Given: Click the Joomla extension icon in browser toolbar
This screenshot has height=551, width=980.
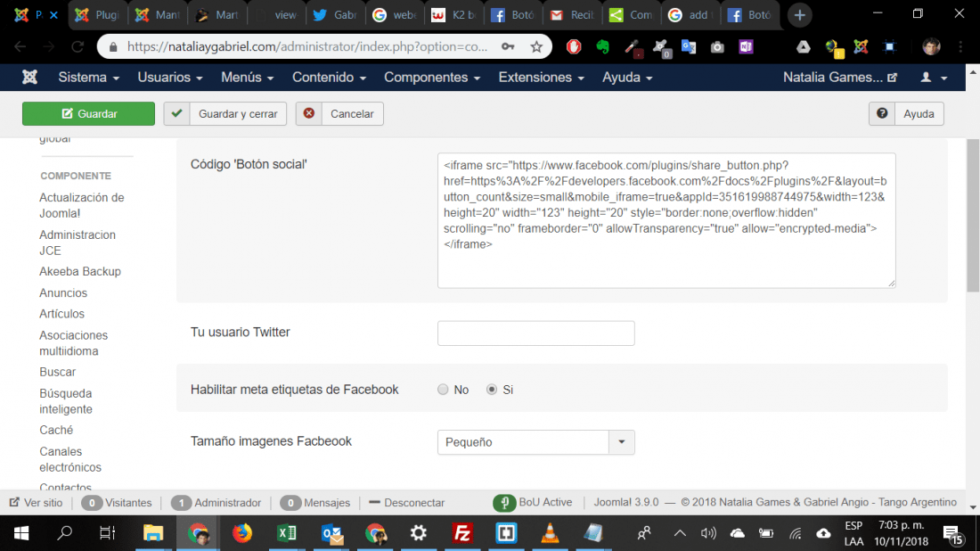Looking at the screenshot, I should [x=861, y=47].
